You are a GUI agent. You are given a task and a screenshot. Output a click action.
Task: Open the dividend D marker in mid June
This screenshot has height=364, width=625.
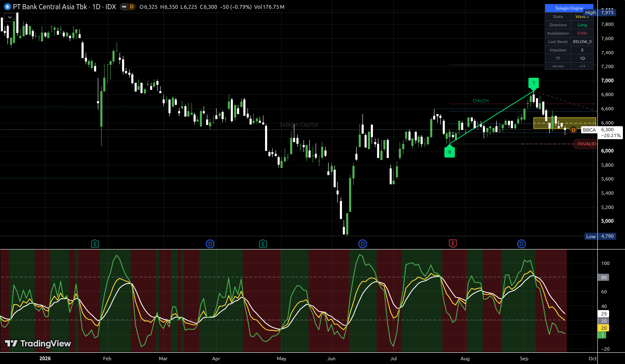pyautogui.click(x=362, y=244)
